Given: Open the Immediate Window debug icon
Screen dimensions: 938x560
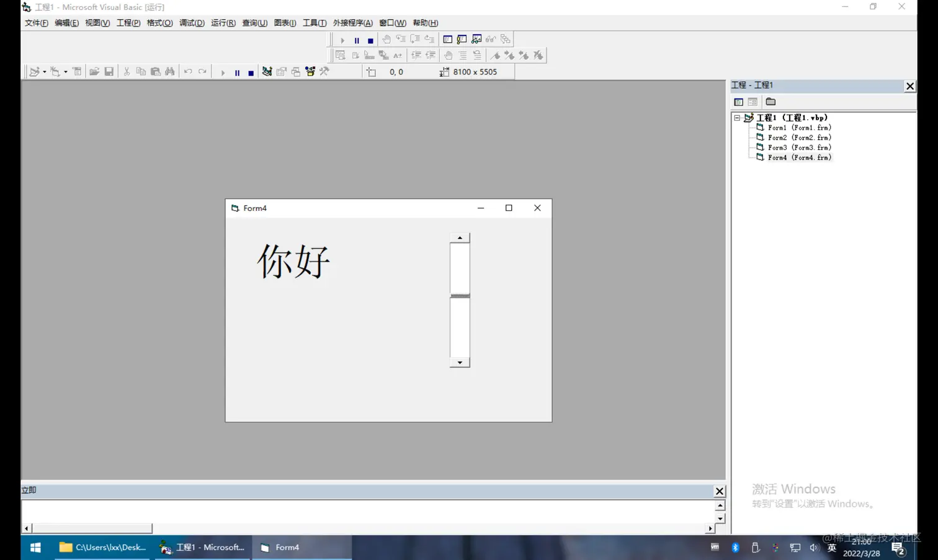Looking at the screenshot, I should click(x=462, y=39).
